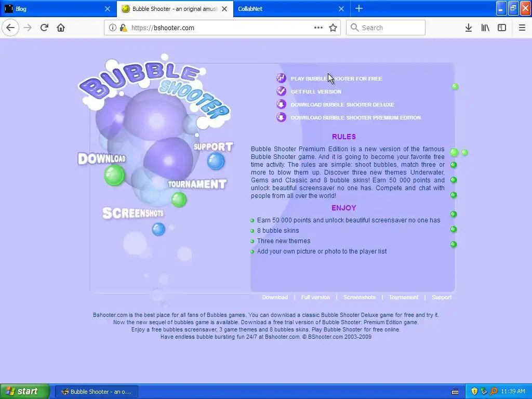
Task: Click the download icon beside Premium Edition
Action: 281,117
